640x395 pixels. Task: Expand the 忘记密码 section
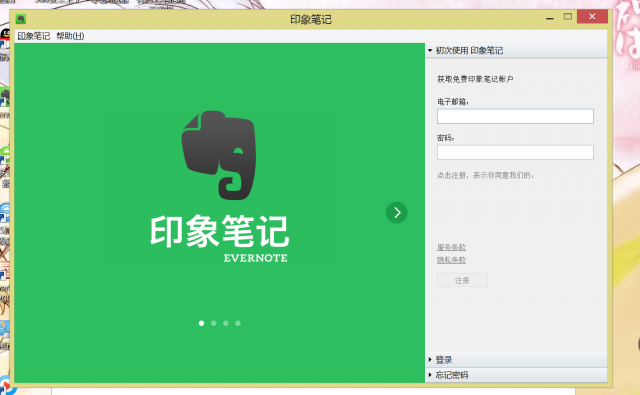pos(516,375)
